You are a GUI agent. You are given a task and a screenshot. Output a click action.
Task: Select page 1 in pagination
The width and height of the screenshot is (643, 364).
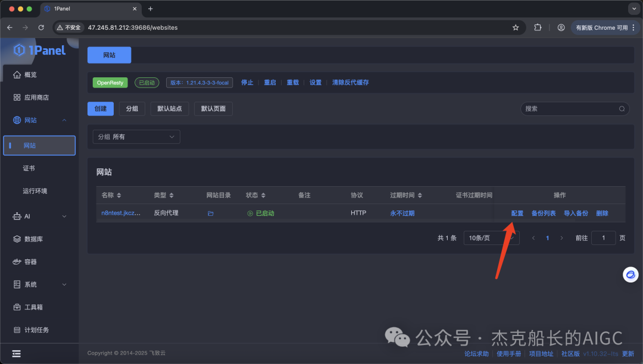click(x=548, y=238)
